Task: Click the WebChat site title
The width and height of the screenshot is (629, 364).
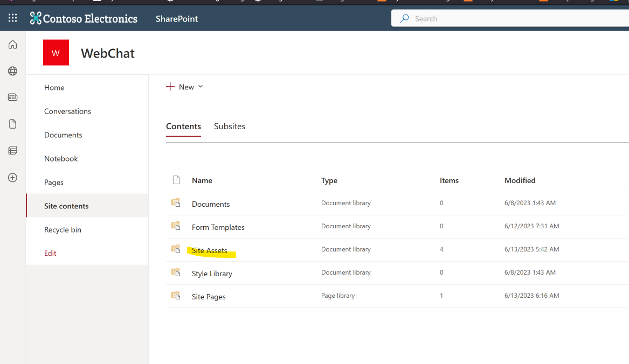Action: point(107,53)
